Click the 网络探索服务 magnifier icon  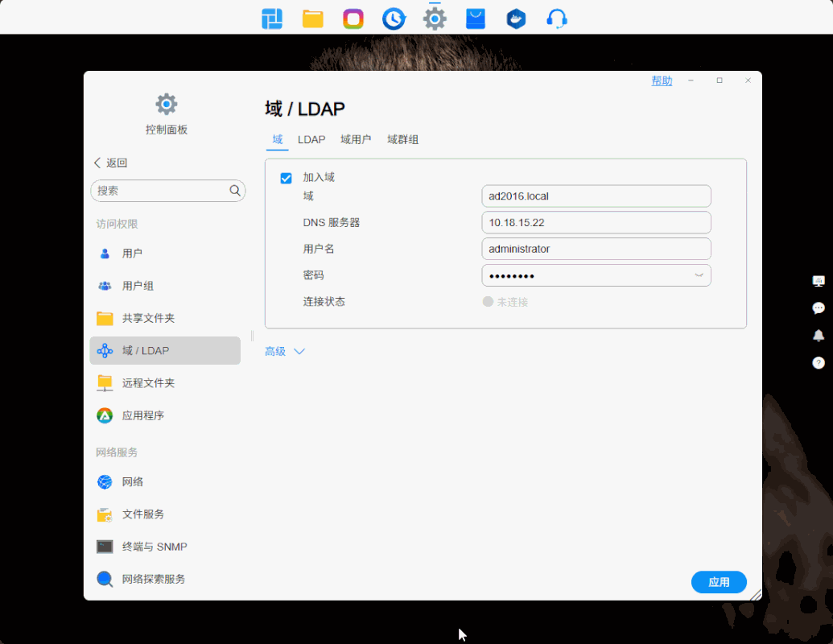(105, 579)
